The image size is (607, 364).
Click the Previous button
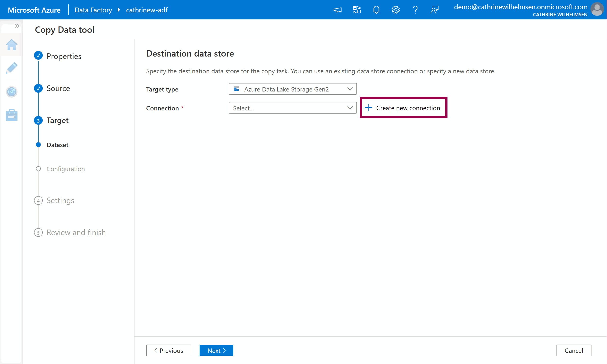point(169,350)
